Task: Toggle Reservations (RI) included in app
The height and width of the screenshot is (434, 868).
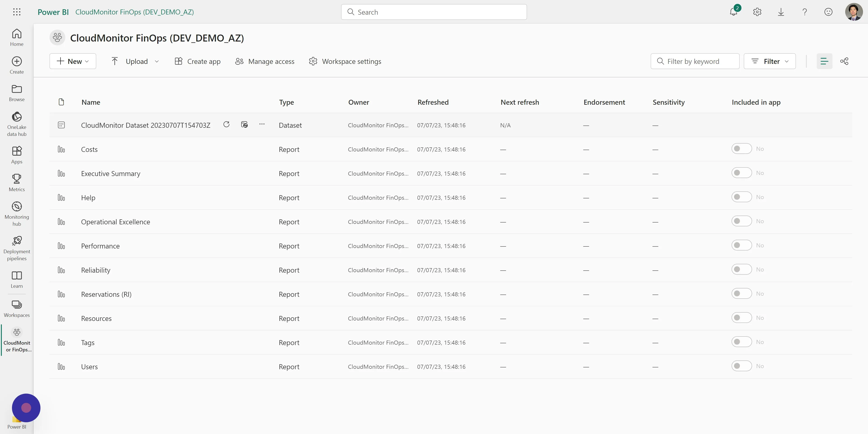Action: [x=741, y=294]
